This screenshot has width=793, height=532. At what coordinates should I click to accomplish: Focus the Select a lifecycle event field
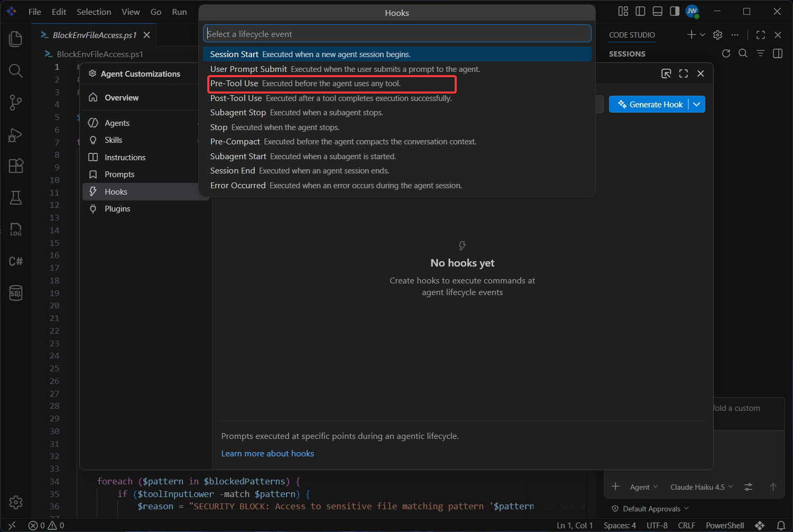click(397, 34)
